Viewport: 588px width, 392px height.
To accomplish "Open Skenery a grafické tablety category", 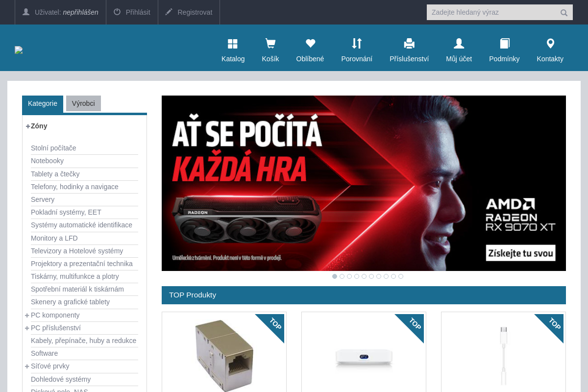I will pyautogui.click(x=70, y=302).
